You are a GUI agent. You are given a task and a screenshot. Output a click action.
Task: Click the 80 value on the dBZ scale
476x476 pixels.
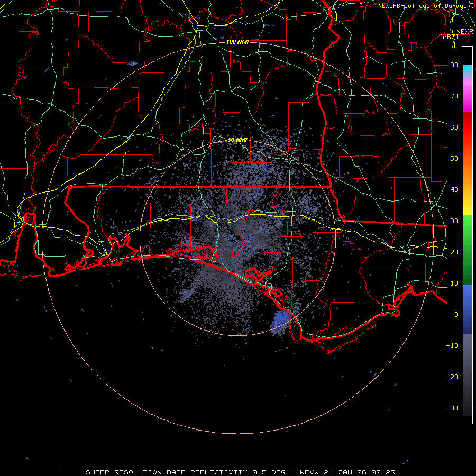coord(454,65)
